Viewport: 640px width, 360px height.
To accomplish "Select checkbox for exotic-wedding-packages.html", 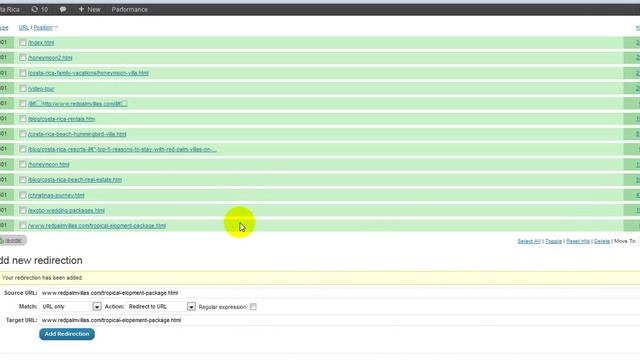I will coord(22,210).
